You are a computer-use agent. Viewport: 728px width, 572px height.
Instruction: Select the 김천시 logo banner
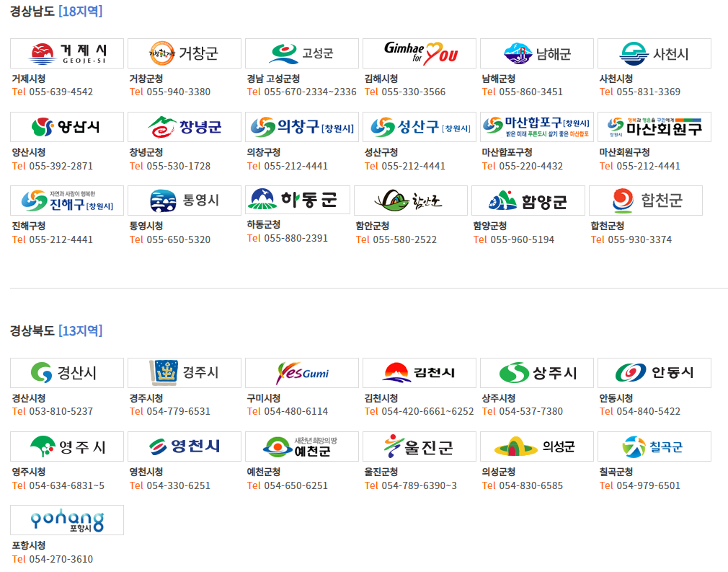tap(420, 373)
